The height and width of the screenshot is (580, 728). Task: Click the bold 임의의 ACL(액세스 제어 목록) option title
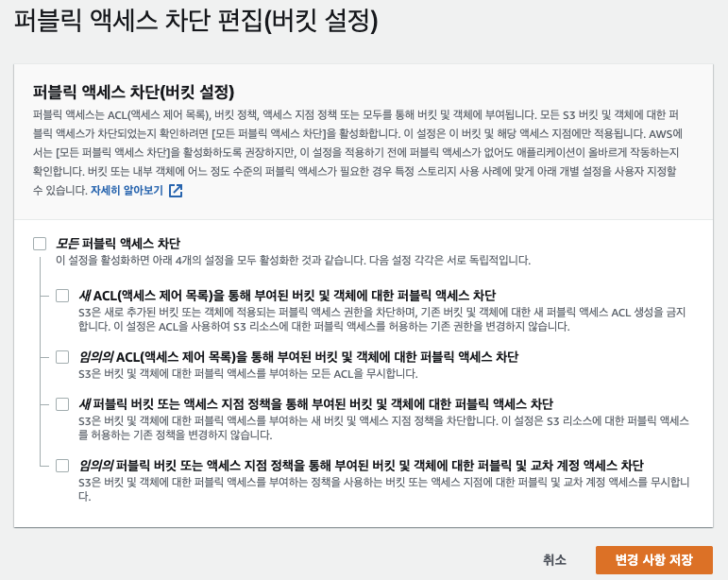(297, 357)
